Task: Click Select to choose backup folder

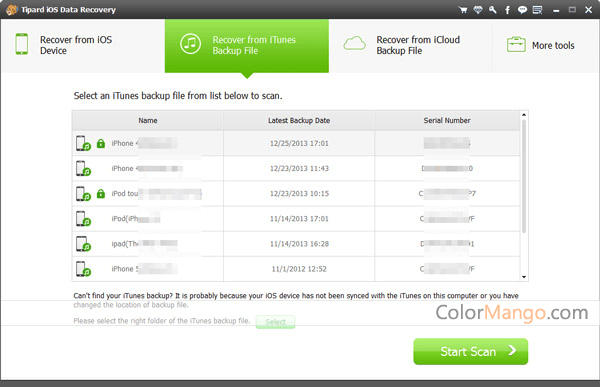Action: pos(276,322)
